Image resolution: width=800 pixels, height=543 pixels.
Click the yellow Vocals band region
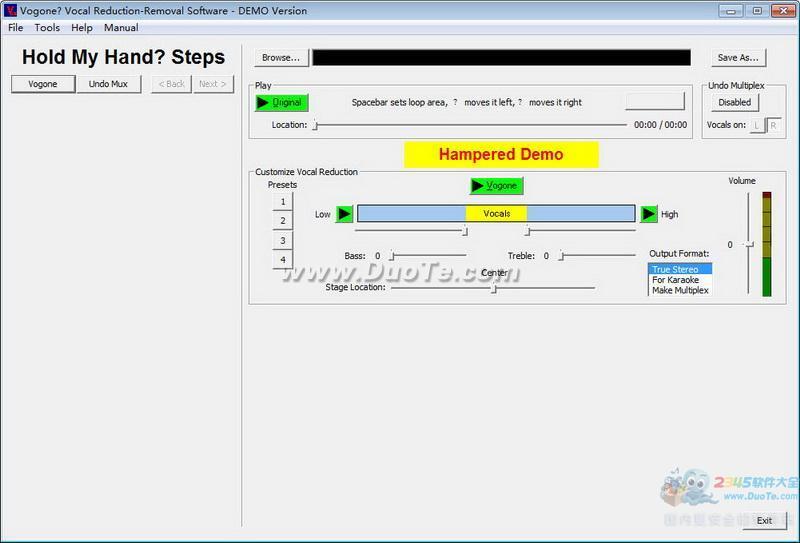click(496, 214)
